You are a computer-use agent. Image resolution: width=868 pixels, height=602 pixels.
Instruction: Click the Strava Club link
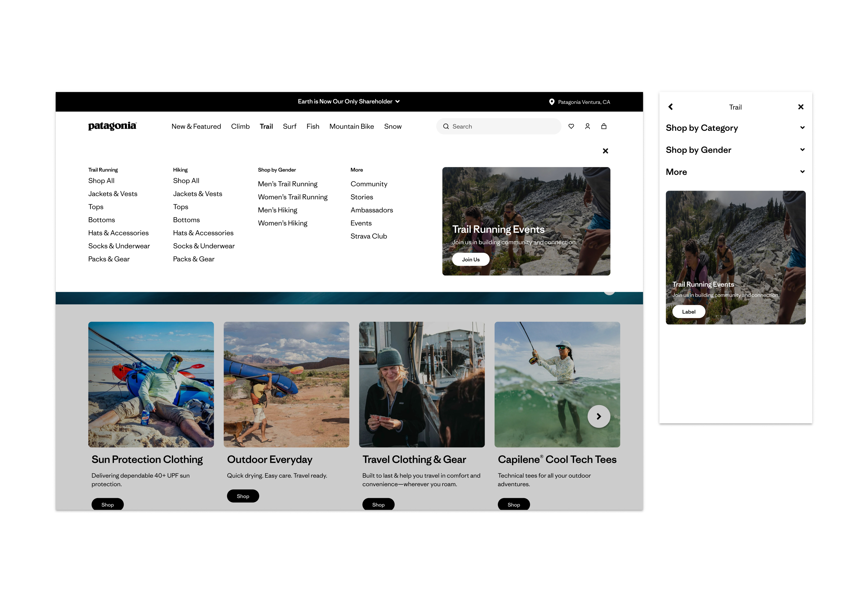click(368, 236)
